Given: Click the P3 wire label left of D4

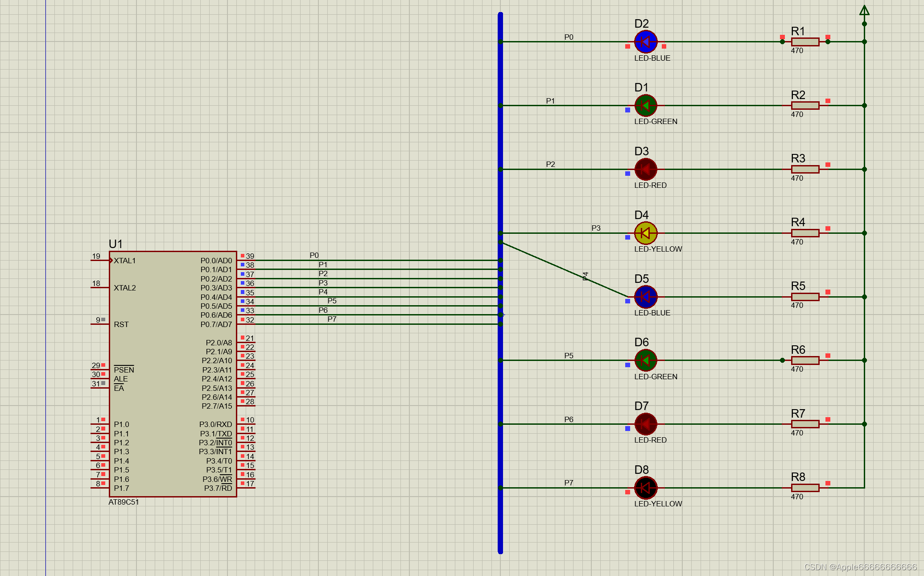Looking at the screenshot, I should tap(596, 228).
